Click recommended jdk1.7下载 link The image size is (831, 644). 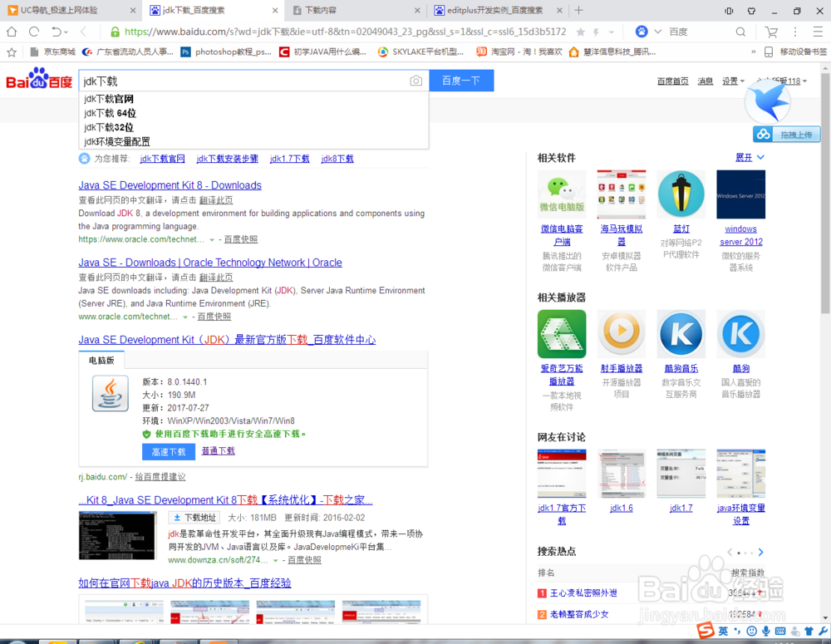pos(289,159)
